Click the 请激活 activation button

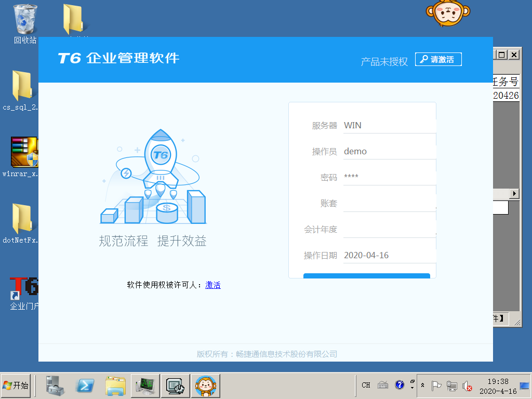pos(438,59)
